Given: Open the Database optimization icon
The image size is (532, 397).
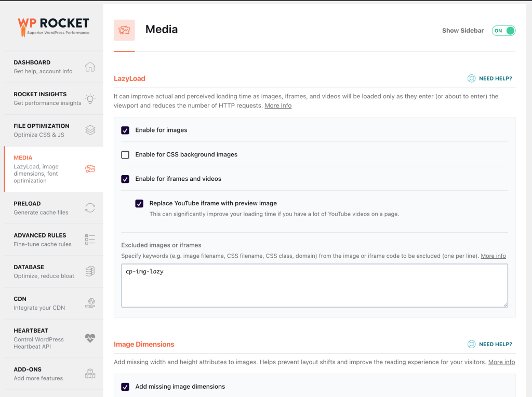Looking at the screenshot, I should click(90, 271).
